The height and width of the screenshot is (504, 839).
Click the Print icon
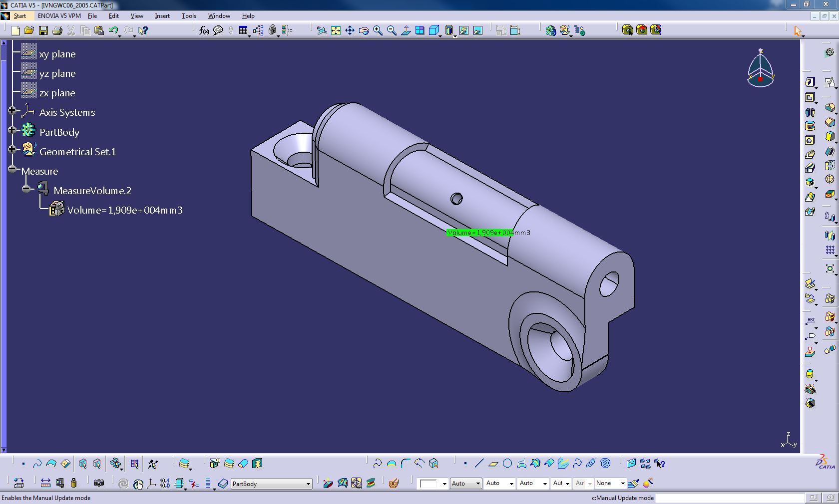57,30
